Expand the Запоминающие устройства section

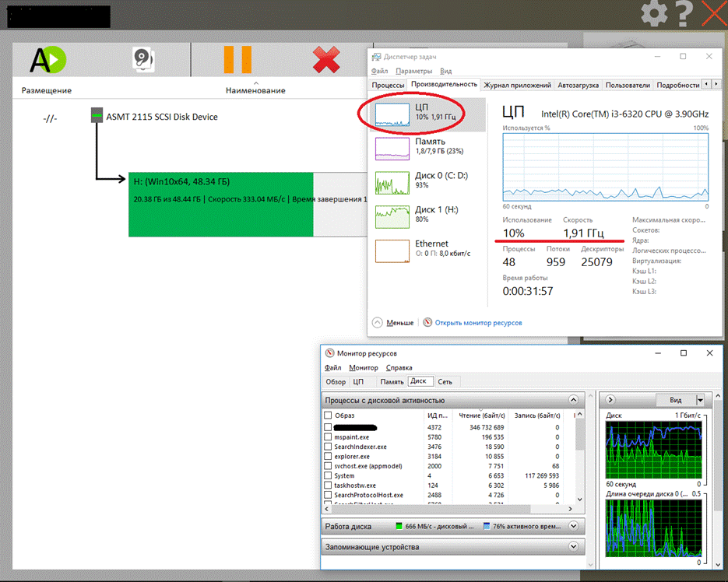[574, 547]
